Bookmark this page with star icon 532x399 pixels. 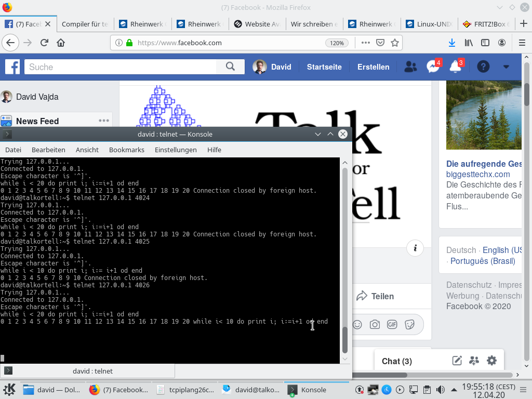395,43
